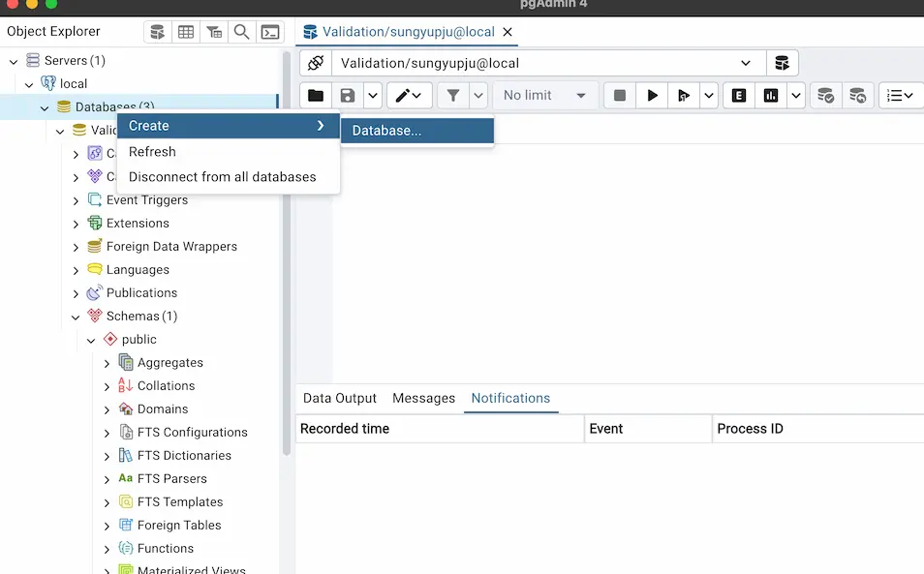Choose Create in context menu
The width and height of the screenshot is (924, 574).
(x=228, y=126)
